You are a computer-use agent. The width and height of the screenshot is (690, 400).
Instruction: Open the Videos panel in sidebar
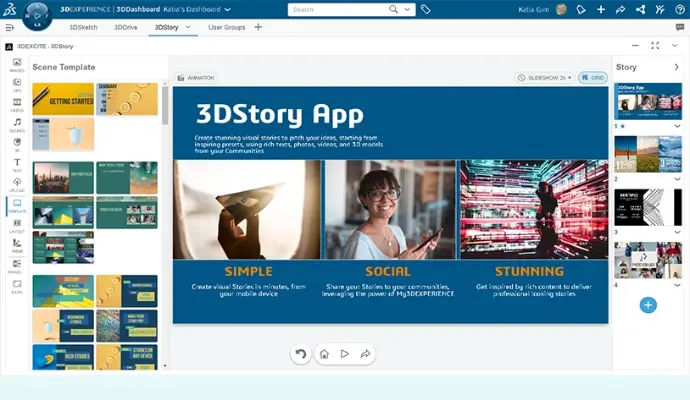point(17,105)
